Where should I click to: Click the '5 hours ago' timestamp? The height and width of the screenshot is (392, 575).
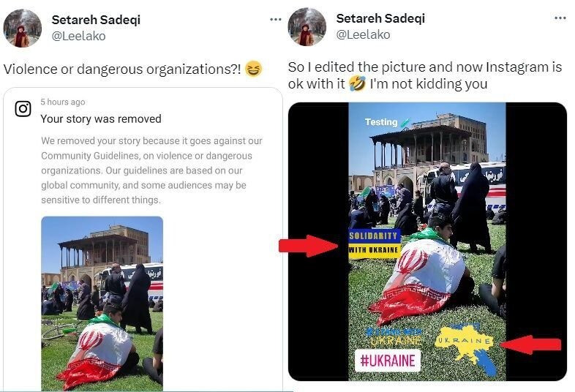tap(63, 102)
